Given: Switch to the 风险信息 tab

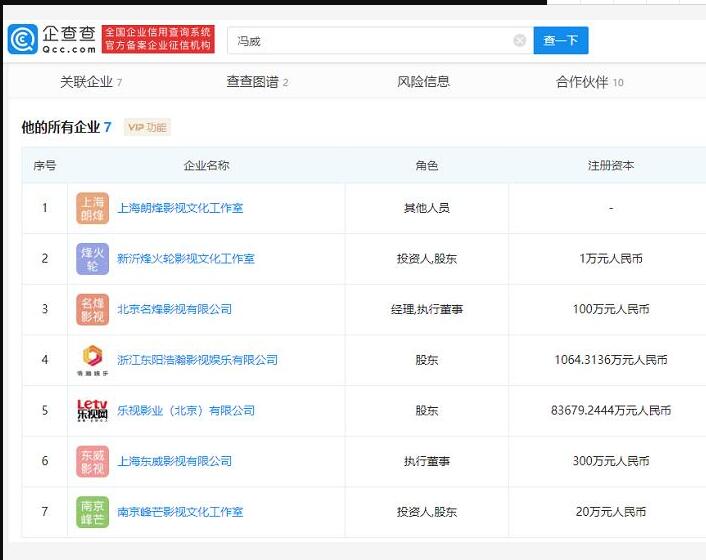Looking at the screenshot, I should coord(423,81).
